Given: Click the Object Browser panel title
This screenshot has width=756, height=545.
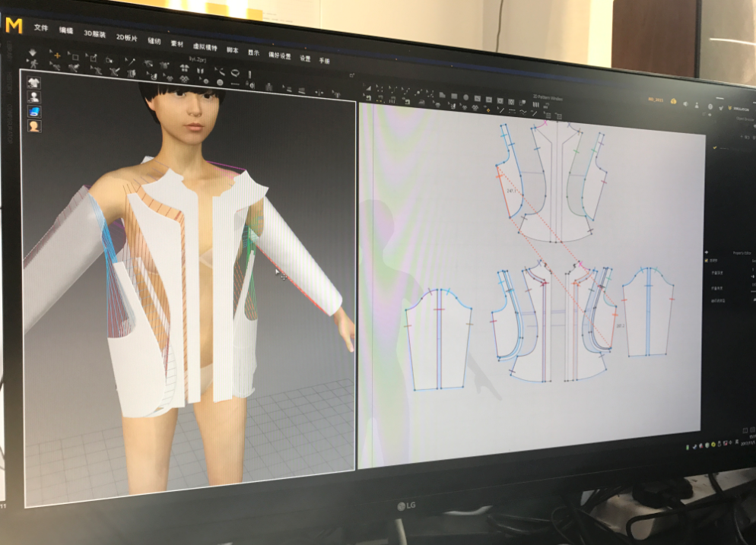Looking at the screenshot, I should point(745,118).
